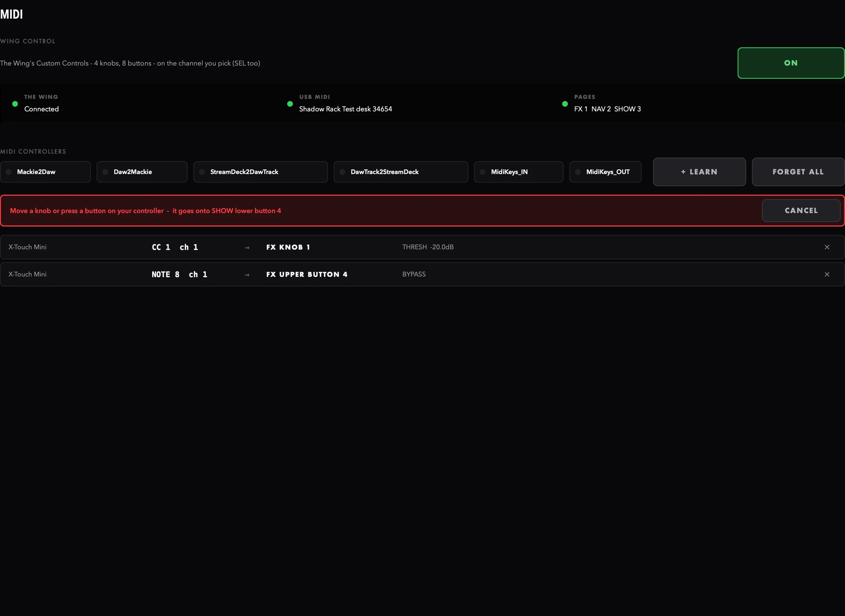This screenshot has width=845, height=616.
Task: Click the FORGET ALL button
Action: 798,172
